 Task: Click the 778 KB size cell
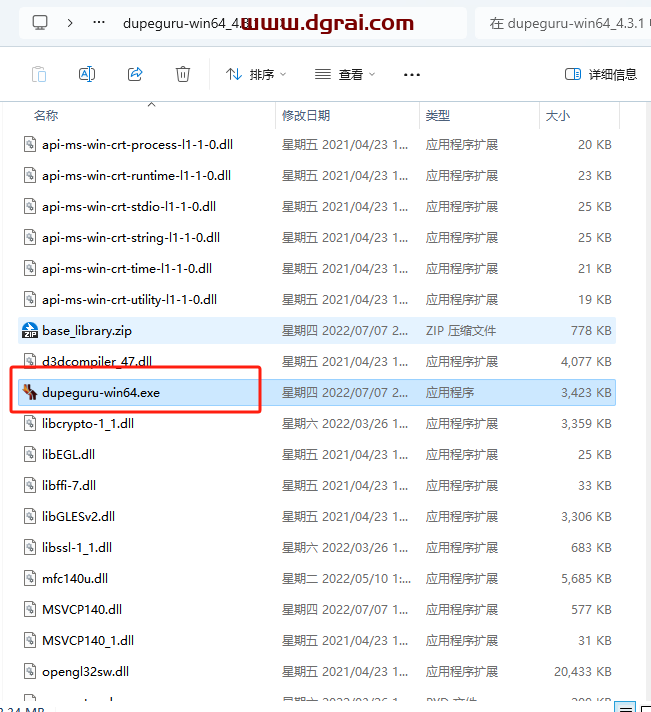click(x=591, y=331)
